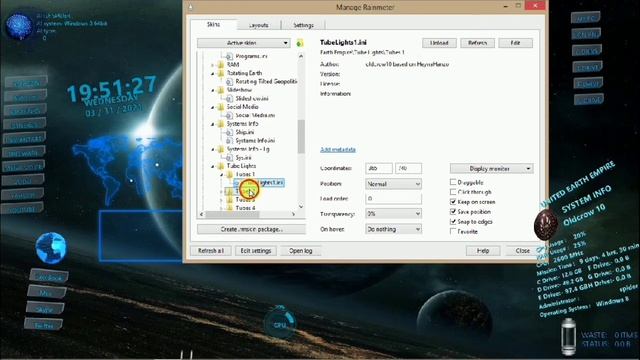Click the Twitter desktop button
This screenshot has height=360, width=640.
click(44, 325)
